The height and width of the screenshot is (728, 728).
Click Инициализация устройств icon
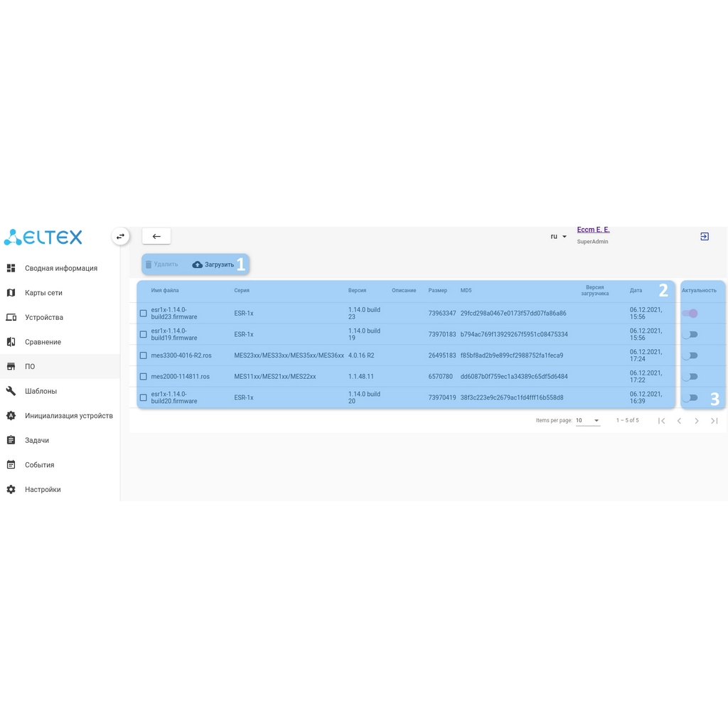[11, 415]
